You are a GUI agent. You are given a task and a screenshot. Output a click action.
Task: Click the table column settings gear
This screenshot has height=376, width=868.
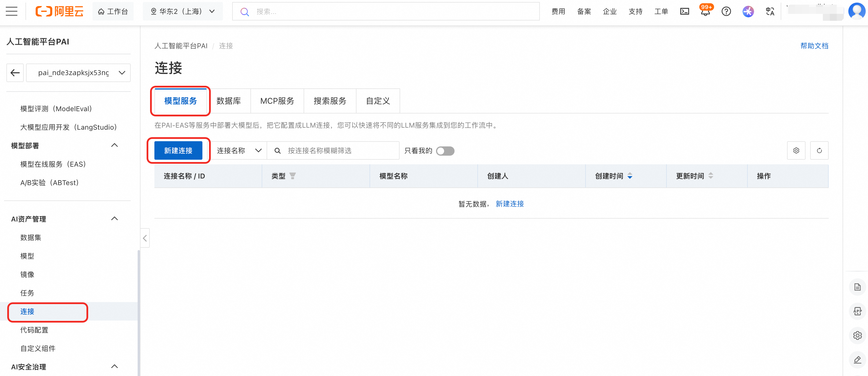796,150
